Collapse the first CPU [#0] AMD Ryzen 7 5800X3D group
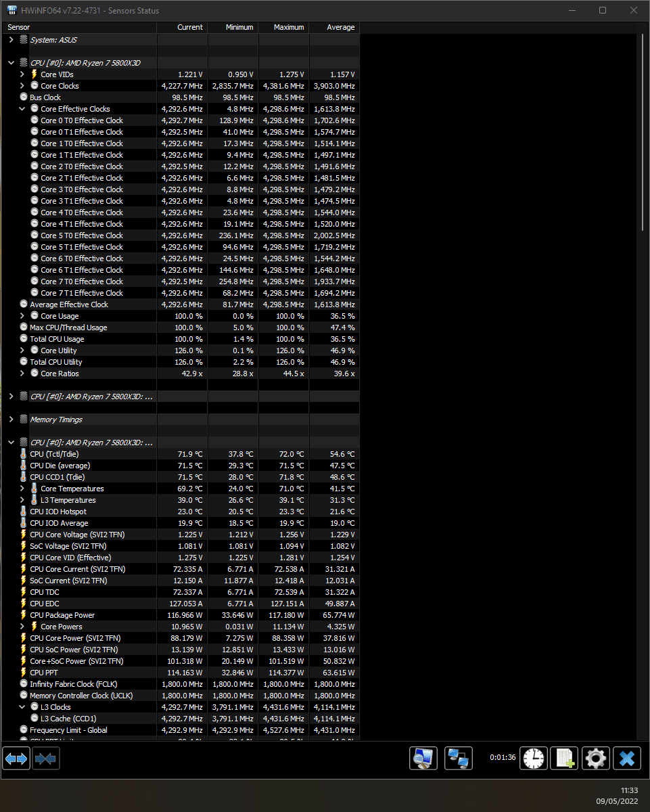Image resolution: width=650 pixels, height=812 pixels. [x=11, y=63]
